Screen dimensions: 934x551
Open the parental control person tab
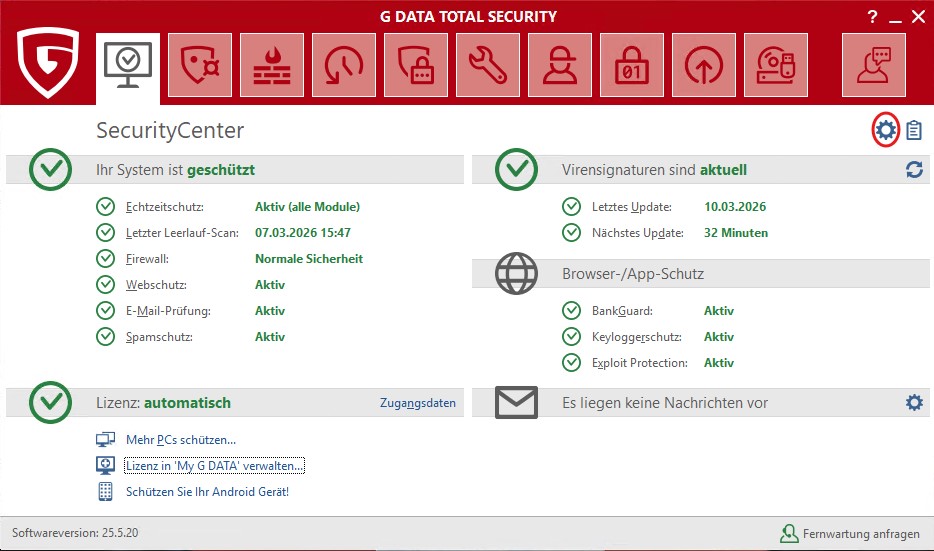(x=560, y=65)
